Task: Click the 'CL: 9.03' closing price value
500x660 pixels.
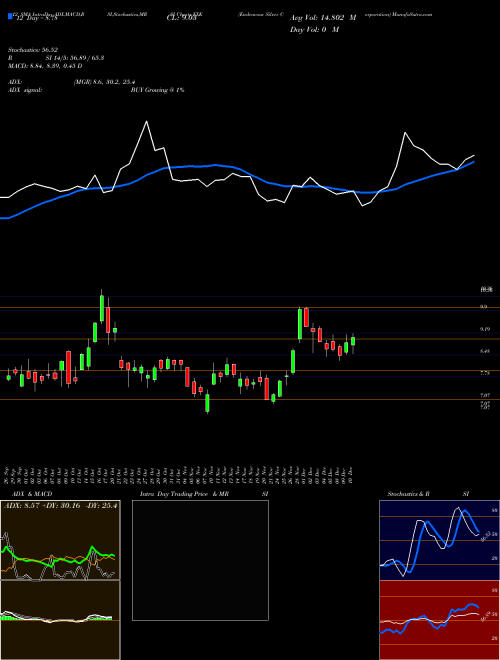Action: pyautogui.click(x=182, y=17)
